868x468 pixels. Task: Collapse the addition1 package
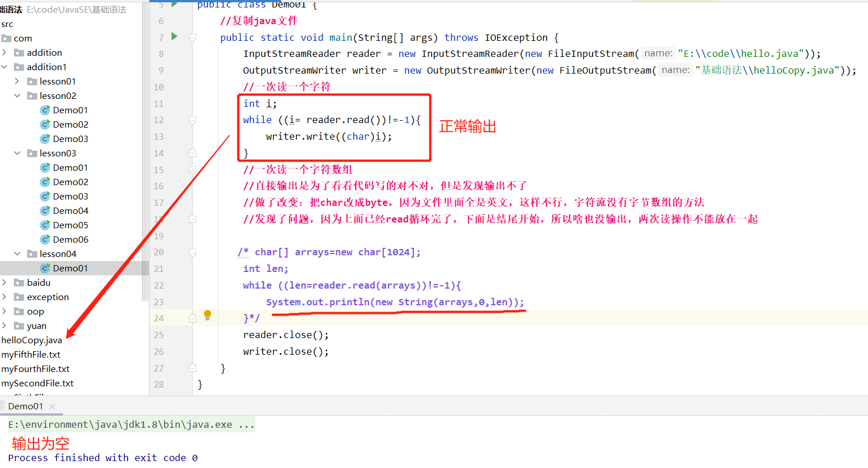[x=5, y=67]
